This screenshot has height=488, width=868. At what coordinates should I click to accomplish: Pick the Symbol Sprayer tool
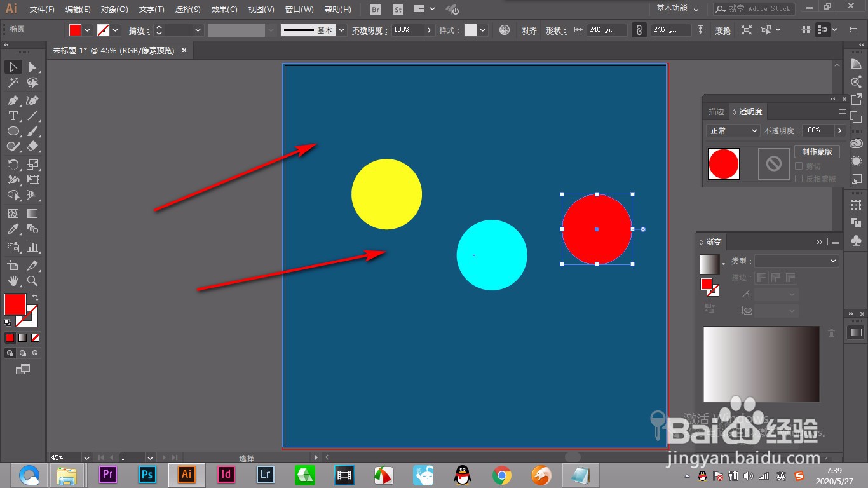click(13, 247)
